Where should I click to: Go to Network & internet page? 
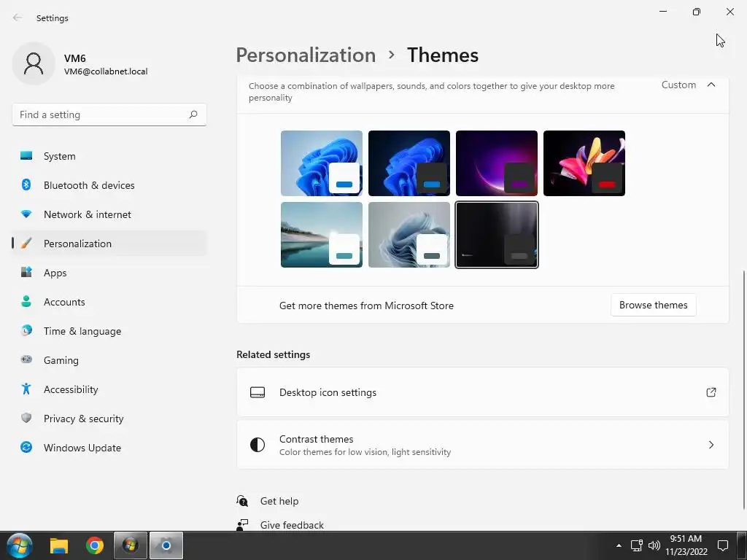[109, 214]
